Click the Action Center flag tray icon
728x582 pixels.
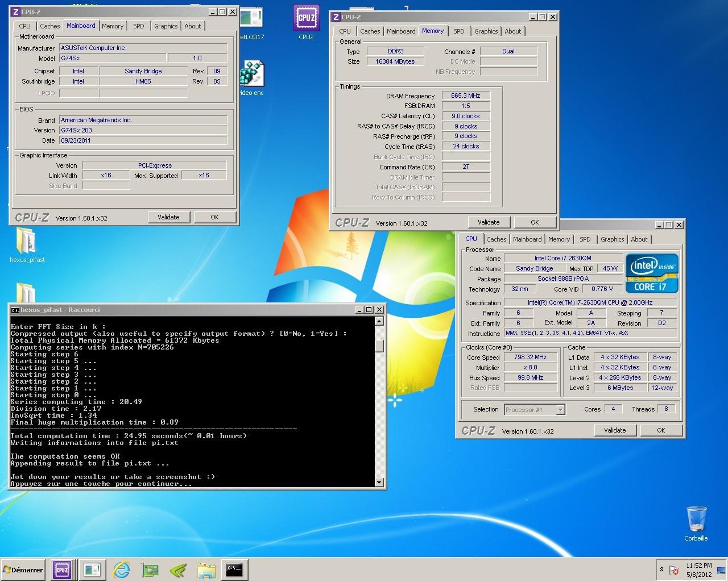675,570
